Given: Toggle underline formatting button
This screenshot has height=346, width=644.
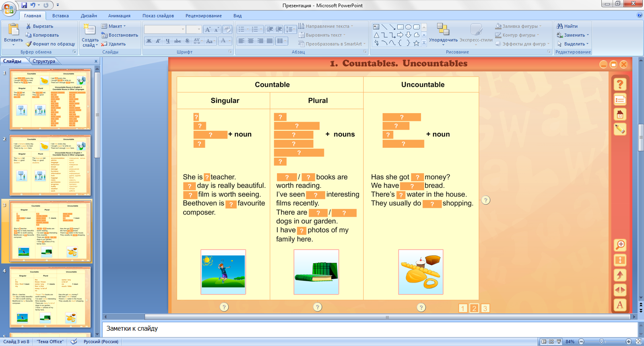Looking at the screenshot, I should (167, 41).
